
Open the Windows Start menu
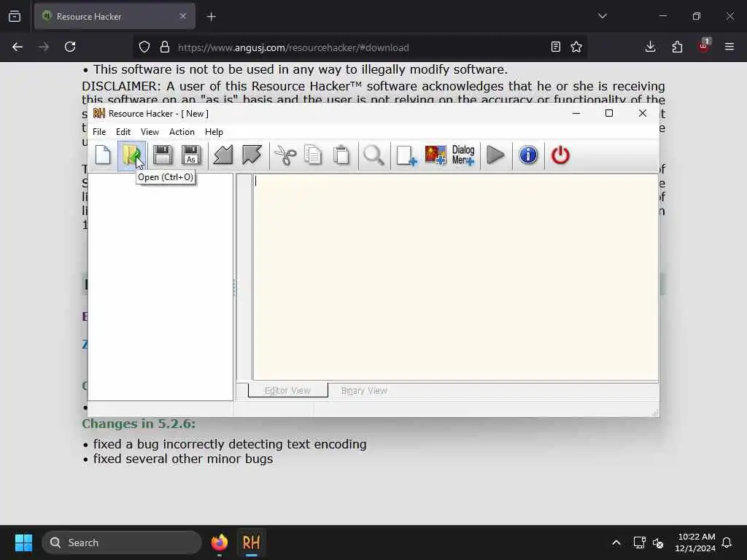[23, 542]
